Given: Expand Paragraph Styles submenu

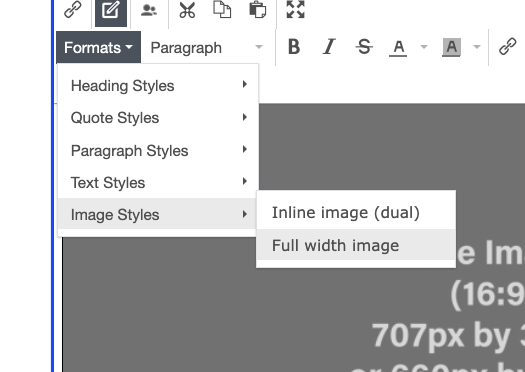Looking at the screenshot, I should pos(158,150).
